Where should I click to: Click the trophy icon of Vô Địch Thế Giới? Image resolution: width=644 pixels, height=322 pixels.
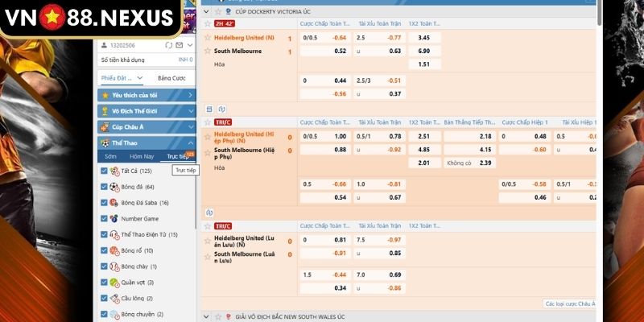click(x=105, y=111)
